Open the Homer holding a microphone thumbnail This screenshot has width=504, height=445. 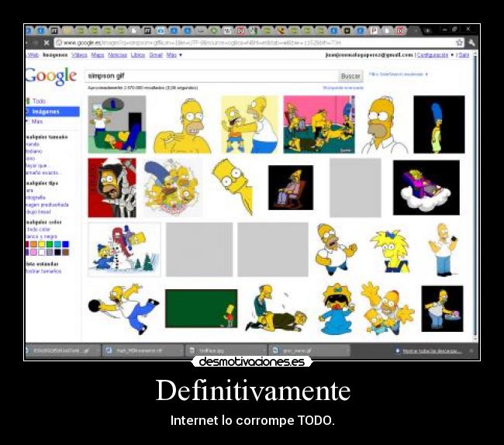[444, 250]
